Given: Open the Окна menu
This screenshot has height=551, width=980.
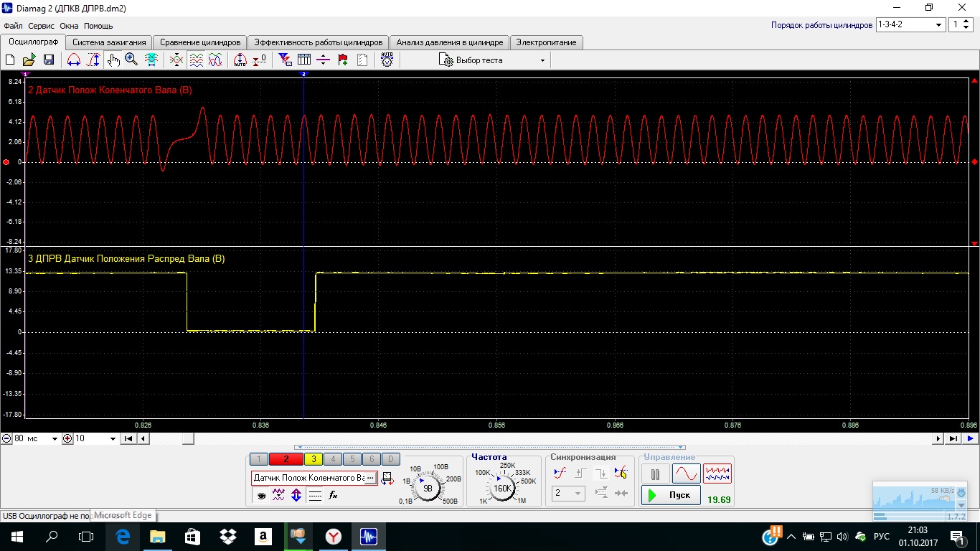Looking at the screenshot, I should click(x=69, y=26).
